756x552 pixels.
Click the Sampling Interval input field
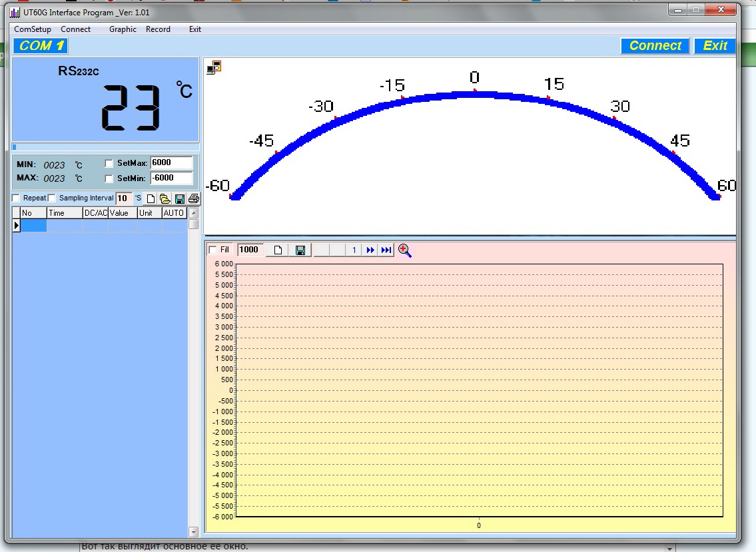coord(123,198)
